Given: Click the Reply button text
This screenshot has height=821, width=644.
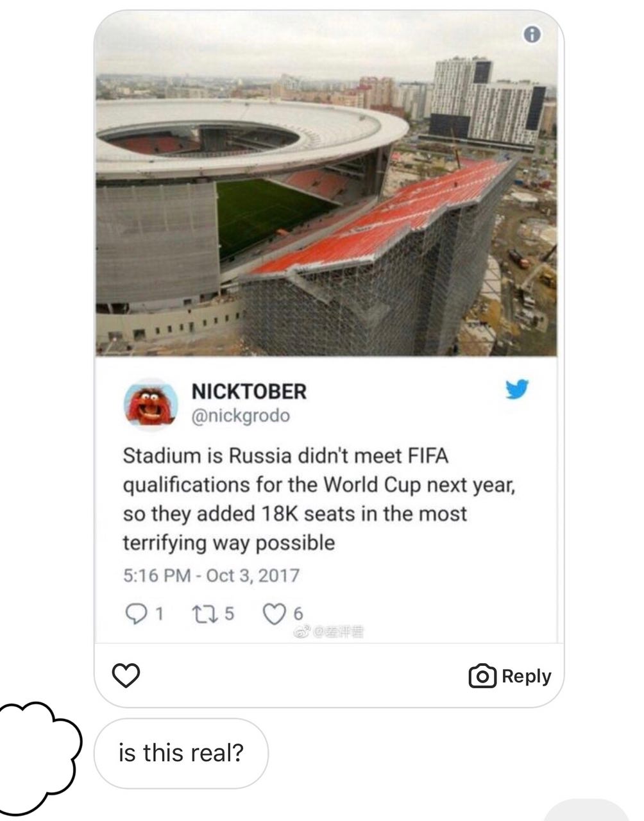Looking at the screenshot, I should [x=527, y=676].
